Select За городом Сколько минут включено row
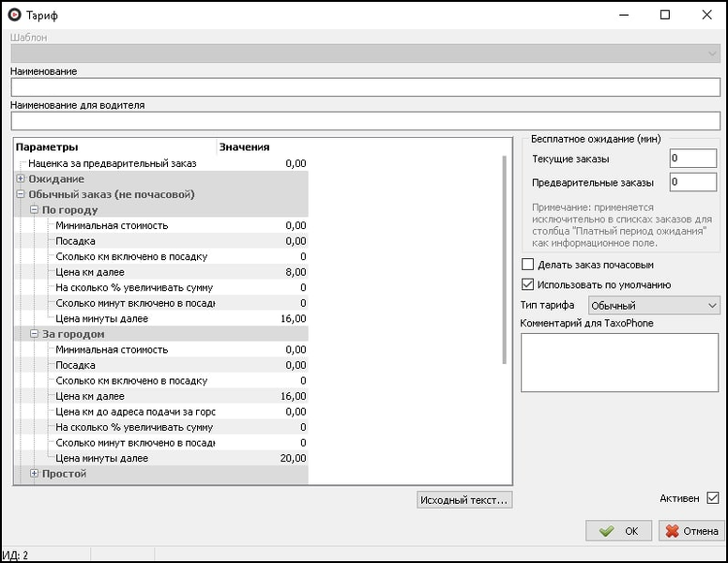 pyautogui.click(x=161, y=443)
